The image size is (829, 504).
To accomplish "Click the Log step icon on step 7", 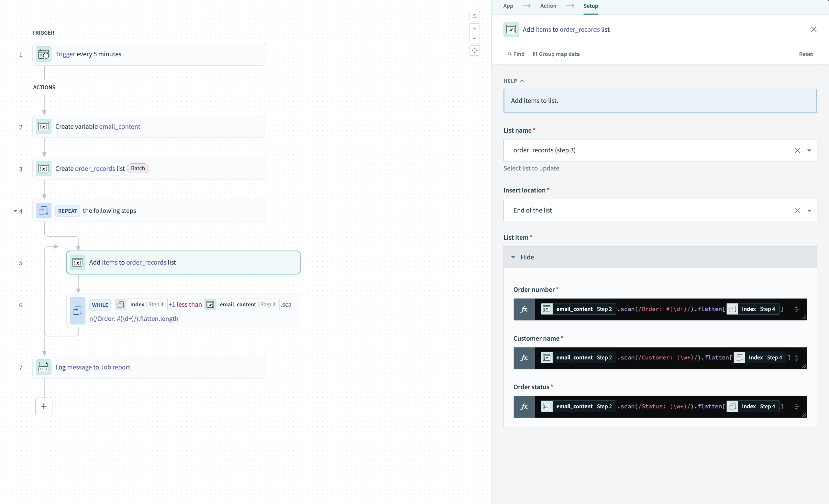I will coord(43,367).
